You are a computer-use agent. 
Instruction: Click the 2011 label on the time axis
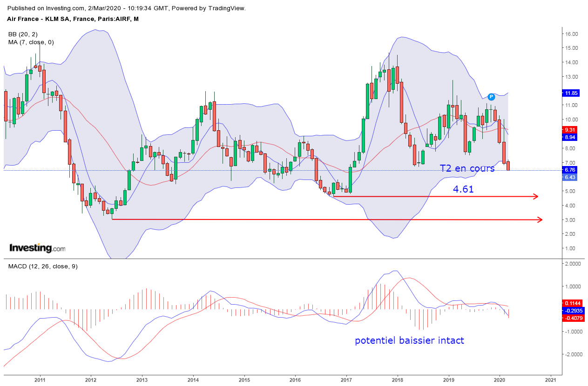[40, 379]
